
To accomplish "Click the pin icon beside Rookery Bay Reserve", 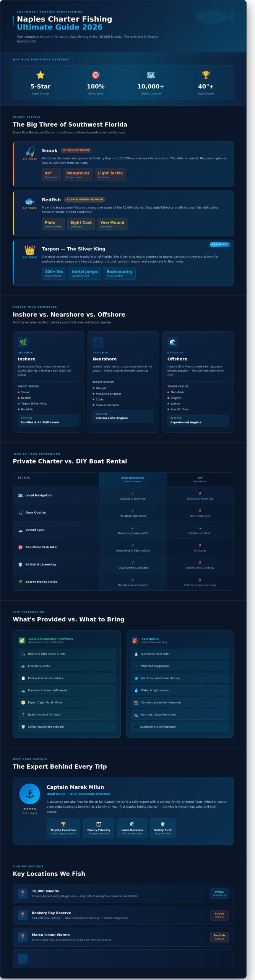I will pos(23,915).
